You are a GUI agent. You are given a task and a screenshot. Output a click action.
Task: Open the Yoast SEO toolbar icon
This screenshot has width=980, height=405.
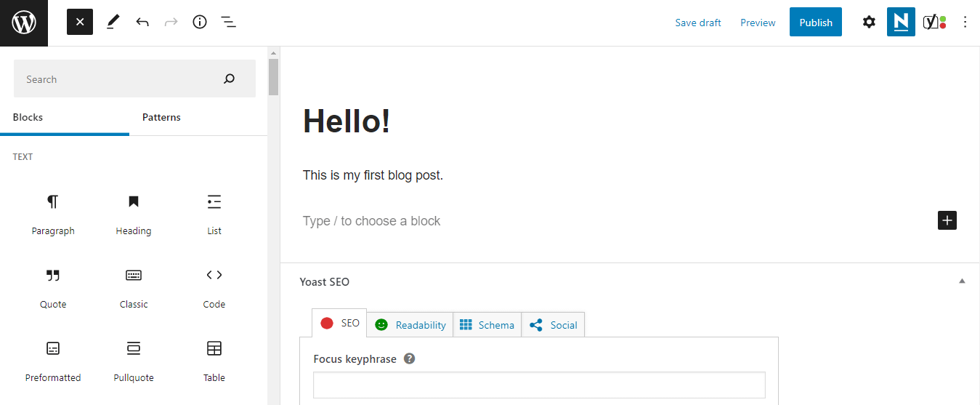point(934,22)
